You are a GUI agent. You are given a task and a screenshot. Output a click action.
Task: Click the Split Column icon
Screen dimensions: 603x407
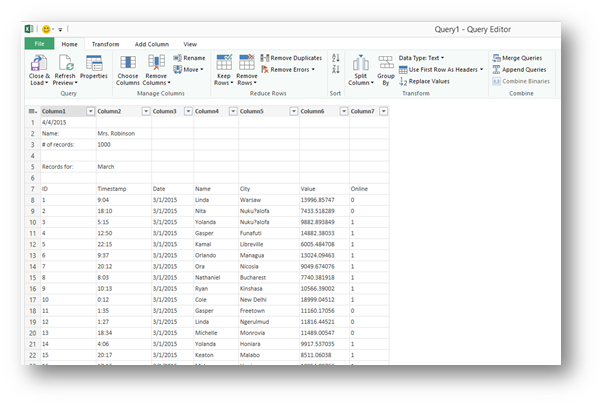[x=361, y=63]
